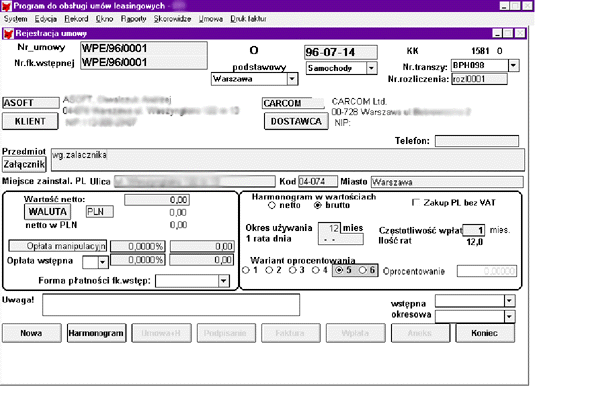Click the Harmonogram button
The width and height of the screenshot is (600, 399).
pos(96,333)
